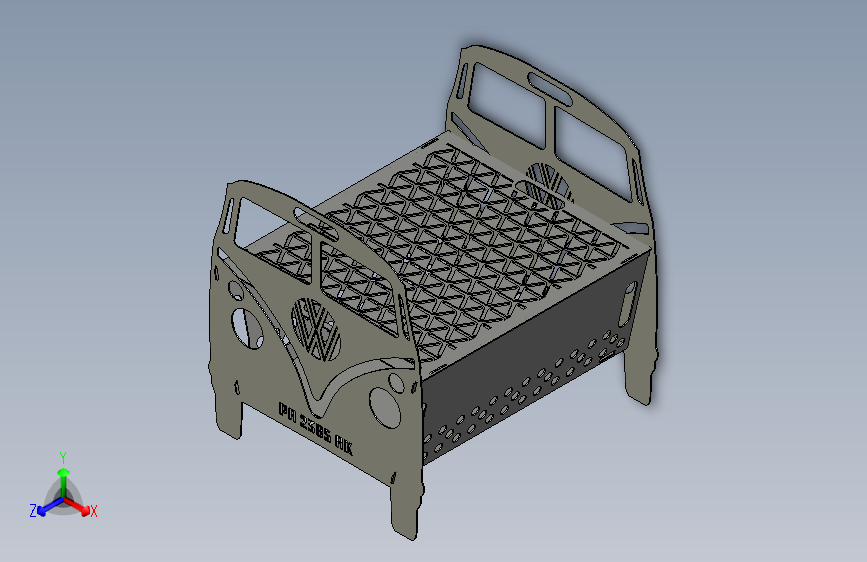Click the blue Z axis of orientation triad

tap(46, 507)
